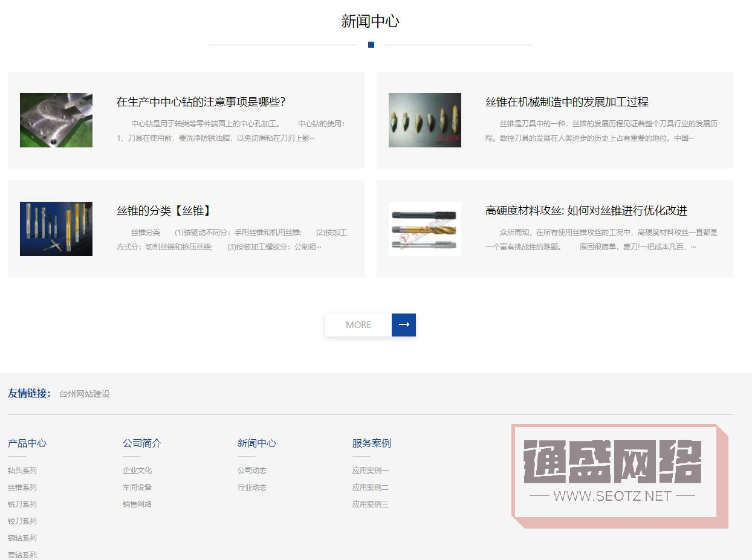The image size is (752, 560).
Task: Open 企业文化 page link
Action: pyautogui.click(x=137, y=471)
